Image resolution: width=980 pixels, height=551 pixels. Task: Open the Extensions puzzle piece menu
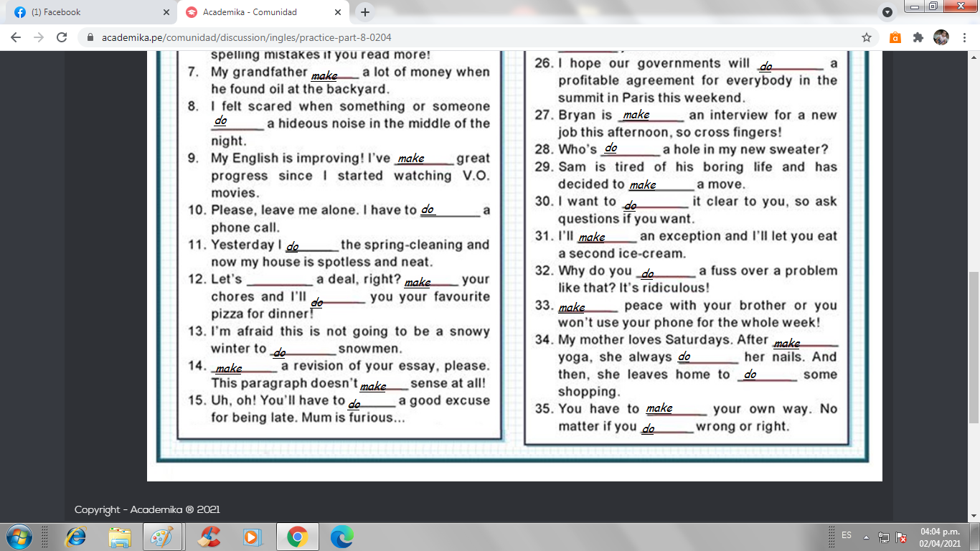click(x=918, y=37)
